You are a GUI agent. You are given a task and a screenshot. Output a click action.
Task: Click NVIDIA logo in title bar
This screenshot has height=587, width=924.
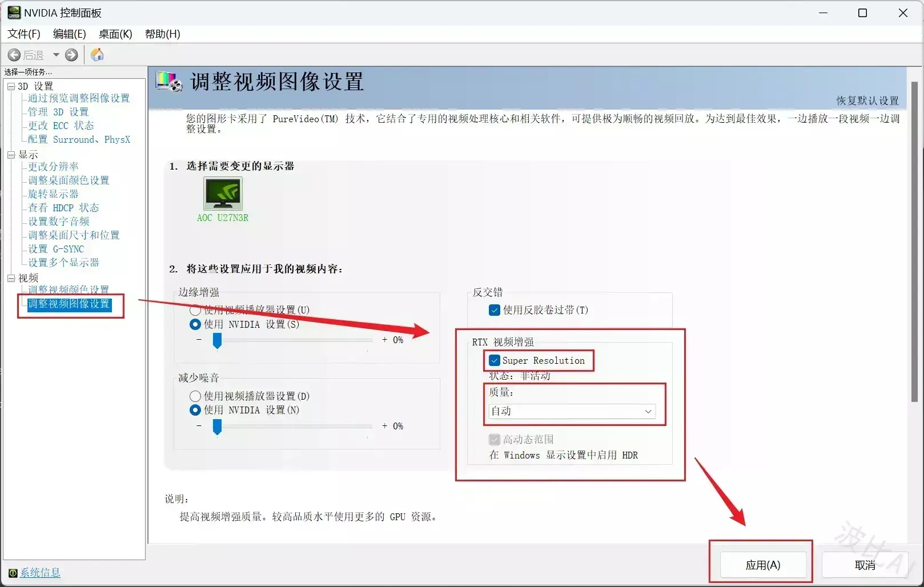tap(14, 13)
